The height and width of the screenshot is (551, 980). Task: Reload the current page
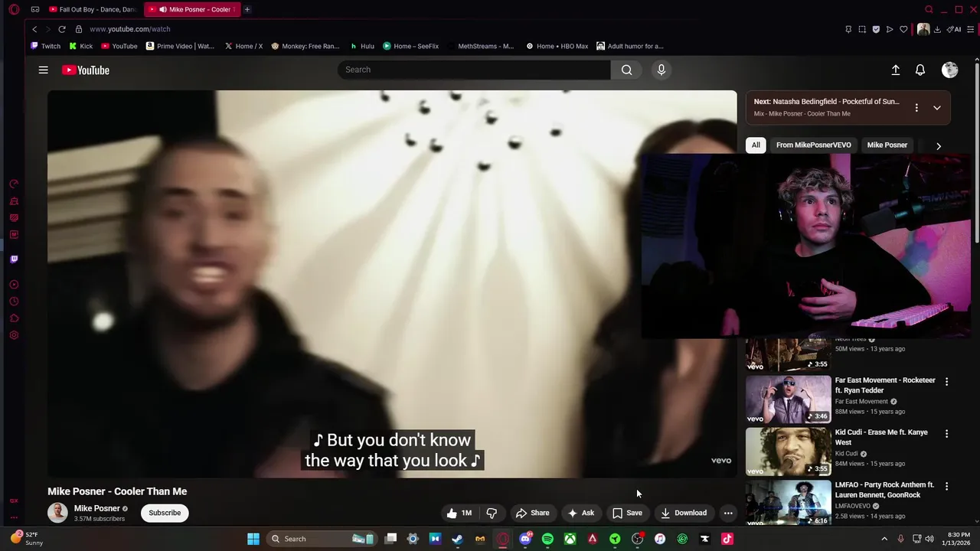(x=62, y=29)
